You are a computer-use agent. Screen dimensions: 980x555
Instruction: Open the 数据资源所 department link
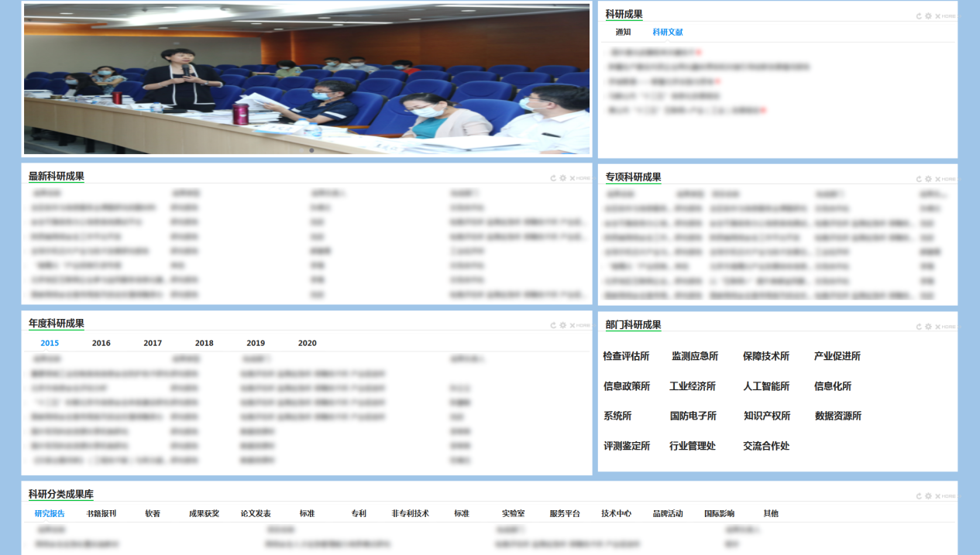coord(837,416)
